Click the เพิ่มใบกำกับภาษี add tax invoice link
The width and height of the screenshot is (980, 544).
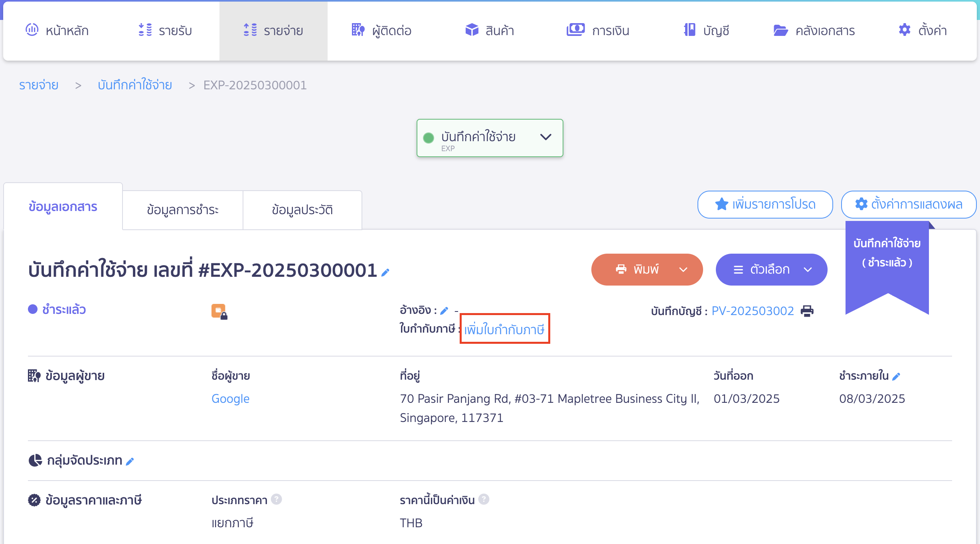tap(504, 329)
